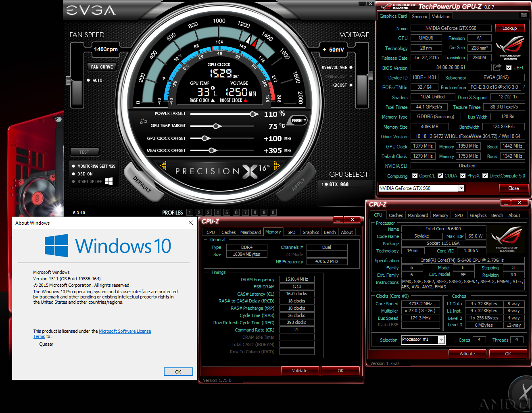Click the plus icon beside 50mV voltage
The image size is (532, 413).
tap(324, 50)
